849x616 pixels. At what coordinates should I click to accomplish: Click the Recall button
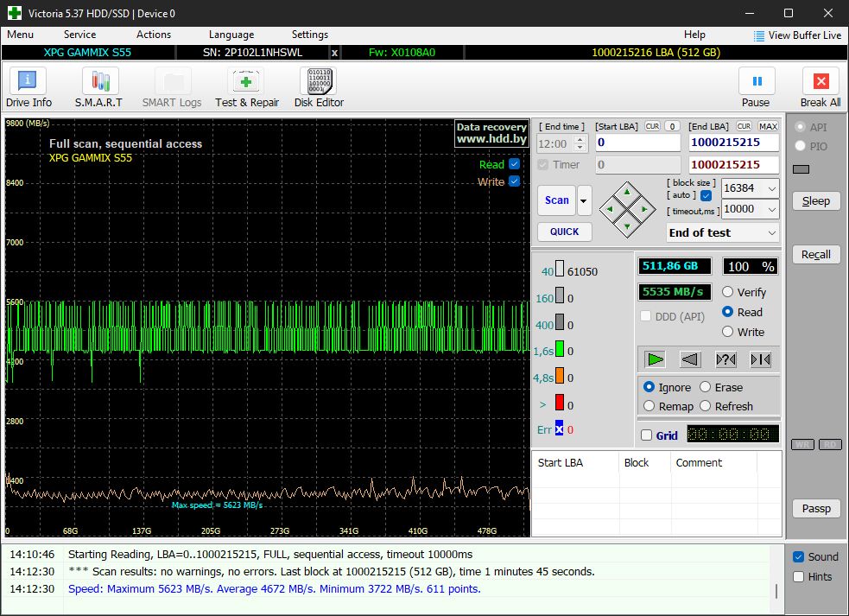[816, 255]
